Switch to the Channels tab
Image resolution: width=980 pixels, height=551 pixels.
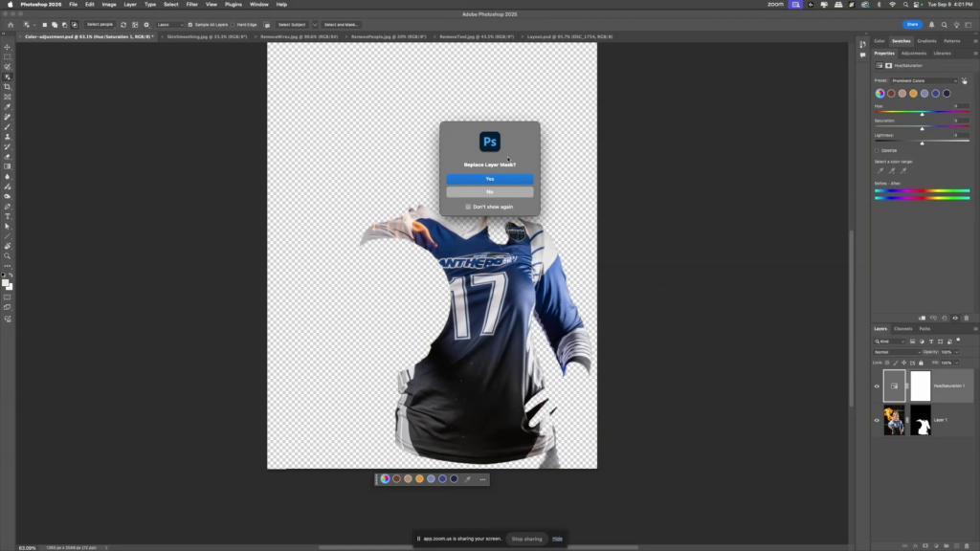902,329
